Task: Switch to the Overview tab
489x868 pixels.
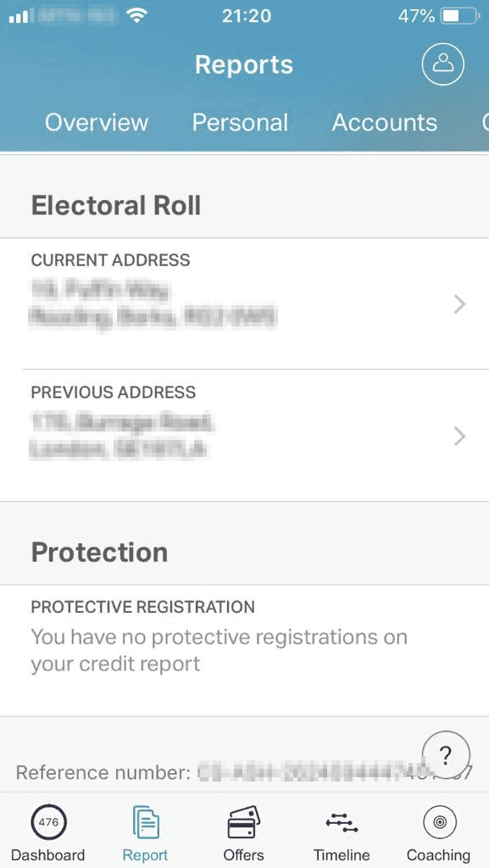Action: point(97,122)
